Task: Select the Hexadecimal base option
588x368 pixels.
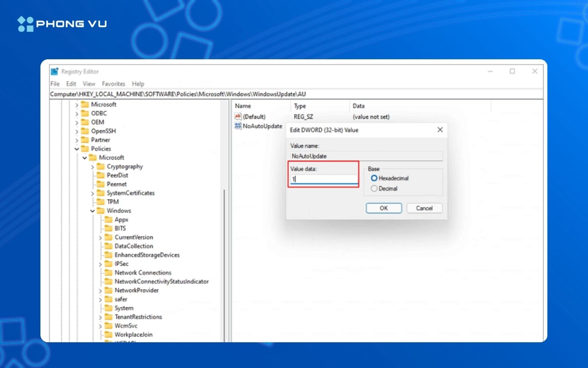Action: (x=374, y=178)
